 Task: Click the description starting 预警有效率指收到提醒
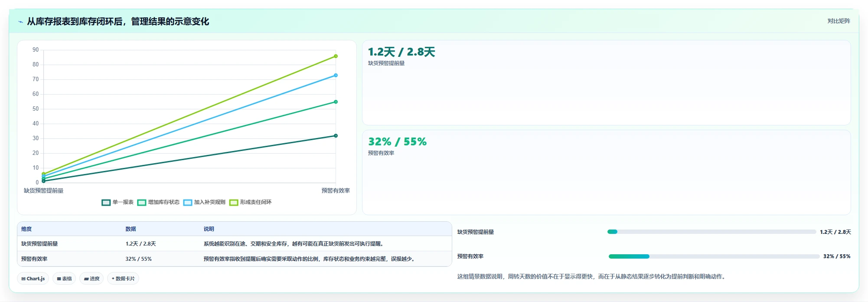310,259
